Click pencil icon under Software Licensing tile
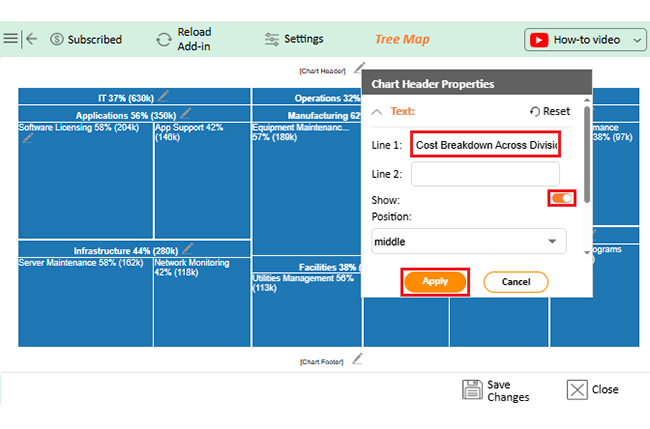This screenshot has height=429, width=650. tap(28, 138)
